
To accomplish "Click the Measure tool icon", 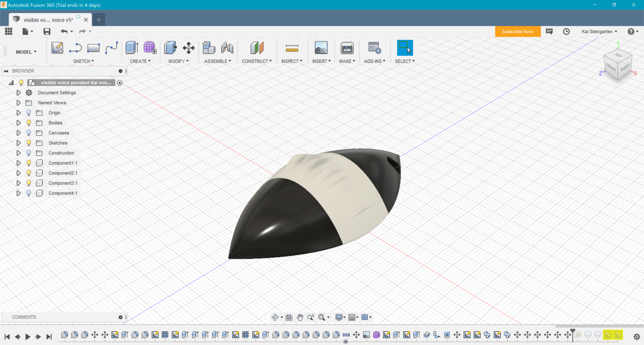I will (x=292, y=48).
